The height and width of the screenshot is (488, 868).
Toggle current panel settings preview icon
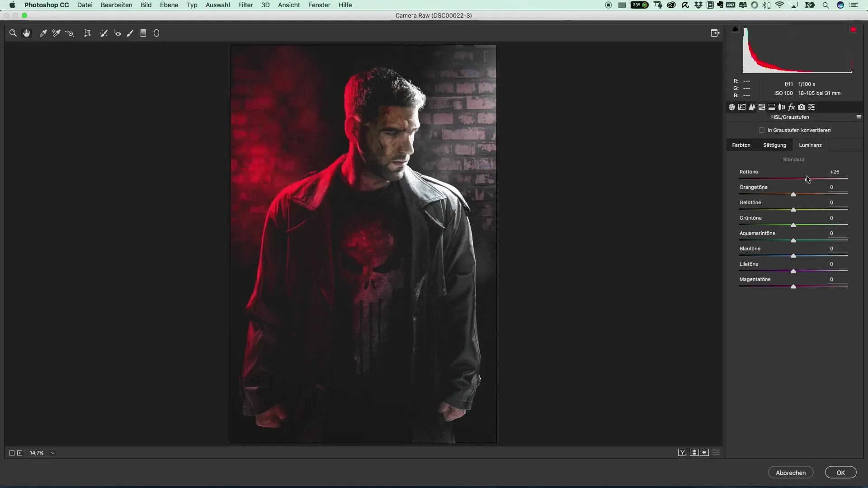coord(716,452)
